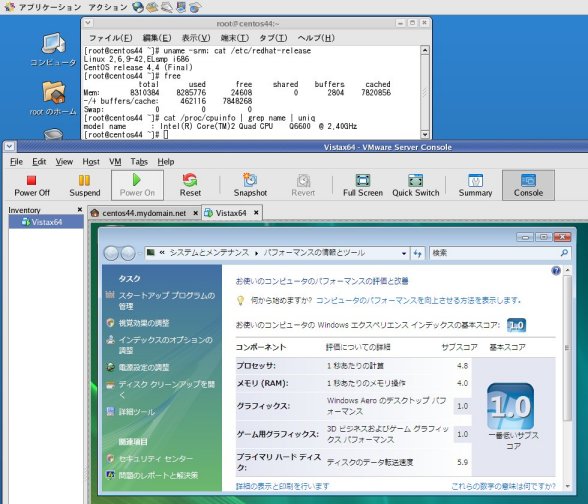Open terminal ヘルプ(H) menu

[316, 38]
